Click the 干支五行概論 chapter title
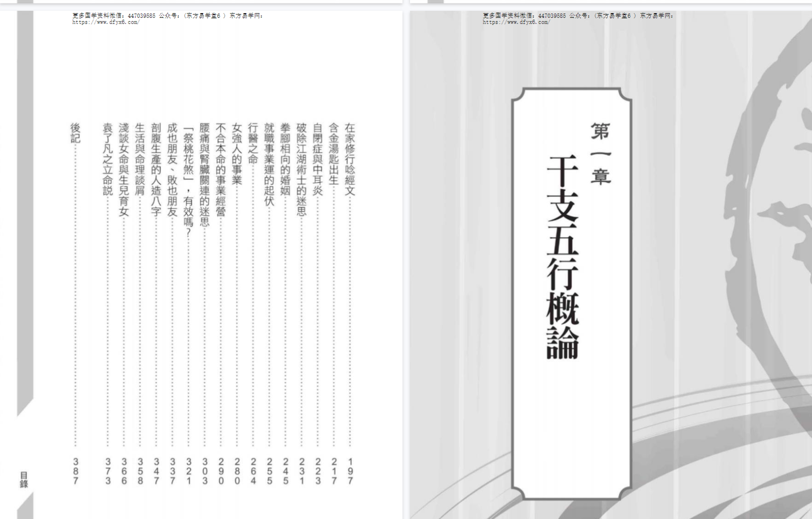Screen dimensions: 812x519 click(x=563, y=257)
